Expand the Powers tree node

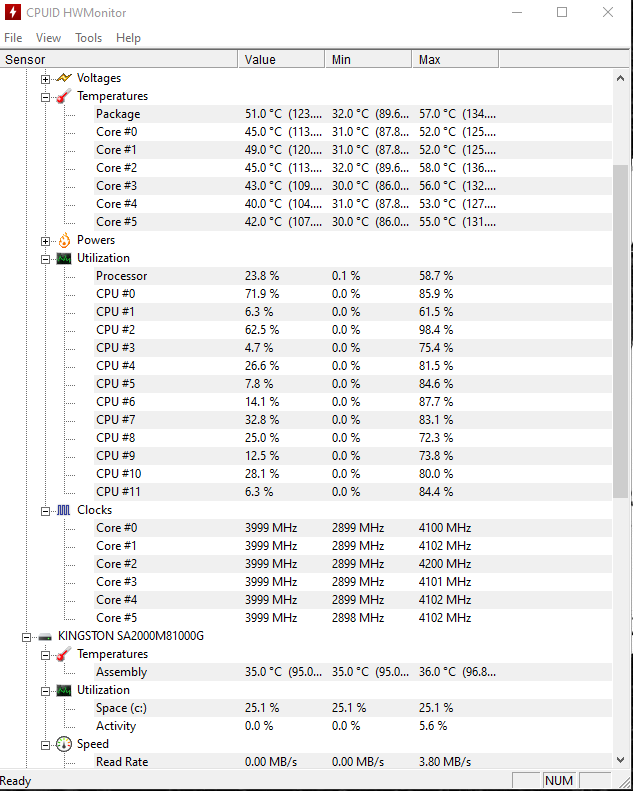pos(46,241)
